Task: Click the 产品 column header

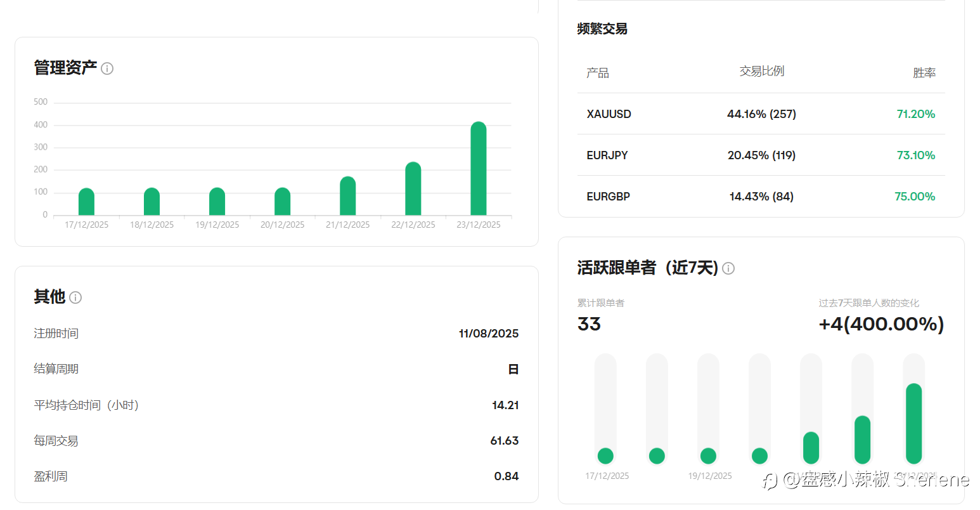Action: [x=598, y=73]
